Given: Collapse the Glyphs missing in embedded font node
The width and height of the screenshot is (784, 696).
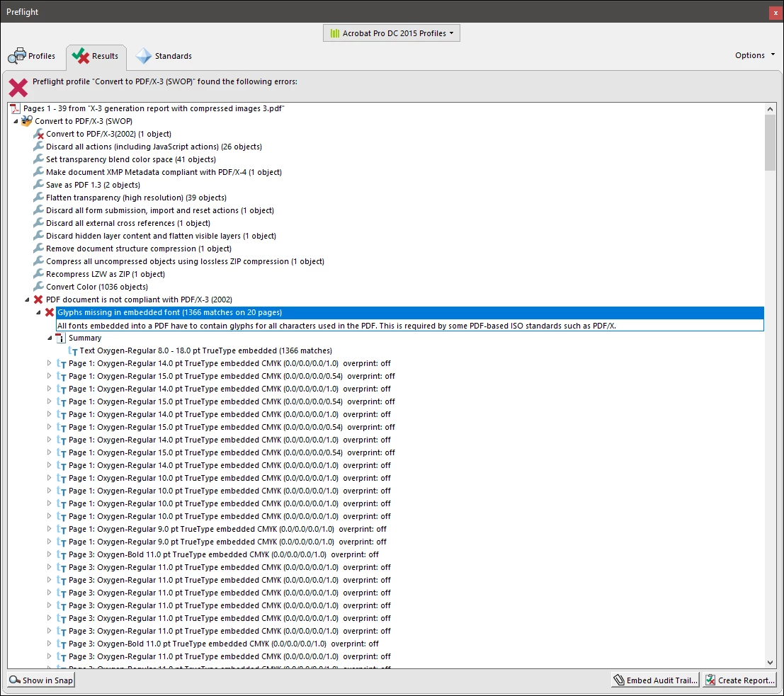Looking at the screenshot, I should tap(38, 312).
